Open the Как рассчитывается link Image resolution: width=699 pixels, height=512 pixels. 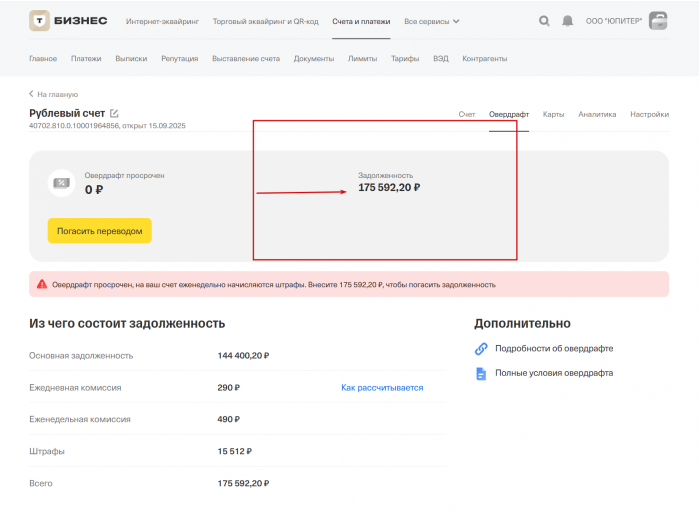coord(382,388)
